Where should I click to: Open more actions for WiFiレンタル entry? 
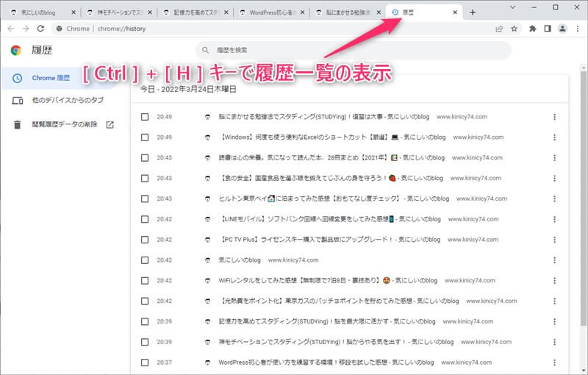coord(554,280)
